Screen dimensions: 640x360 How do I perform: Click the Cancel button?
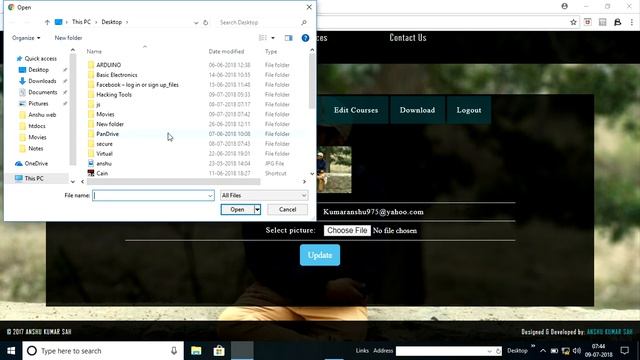pyautogui.click(x=287, y=209)
